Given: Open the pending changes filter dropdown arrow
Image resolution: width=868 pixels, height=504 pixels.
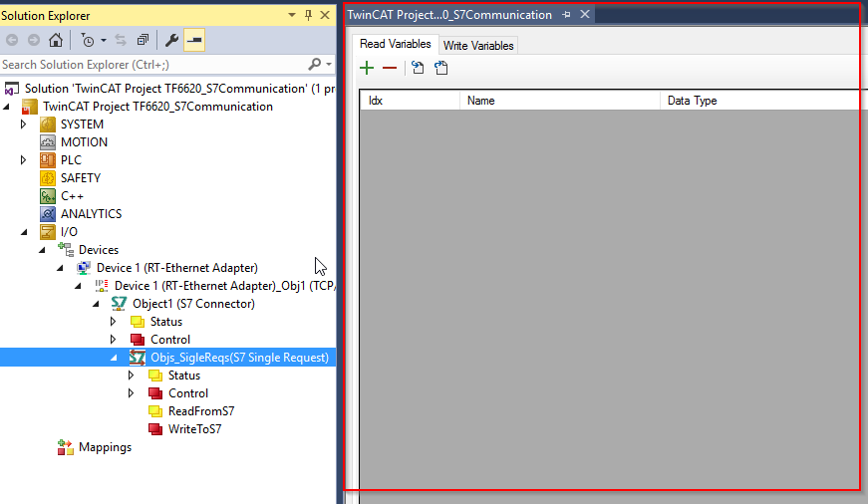Looking at the screenshot, I should (x=104, y=41).
